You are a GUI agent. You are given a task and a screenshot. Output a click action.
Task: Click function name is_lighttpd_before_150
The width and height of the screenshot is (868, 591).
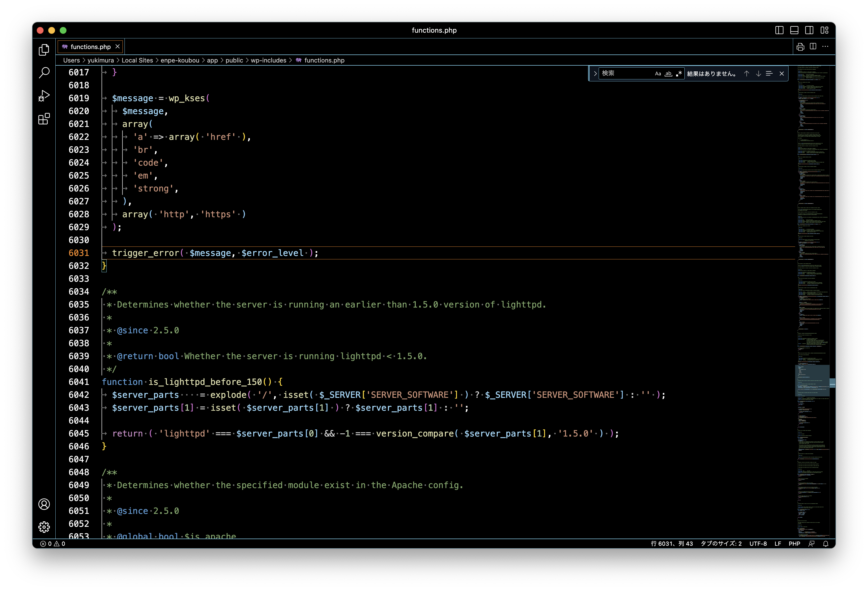[205, 382]
